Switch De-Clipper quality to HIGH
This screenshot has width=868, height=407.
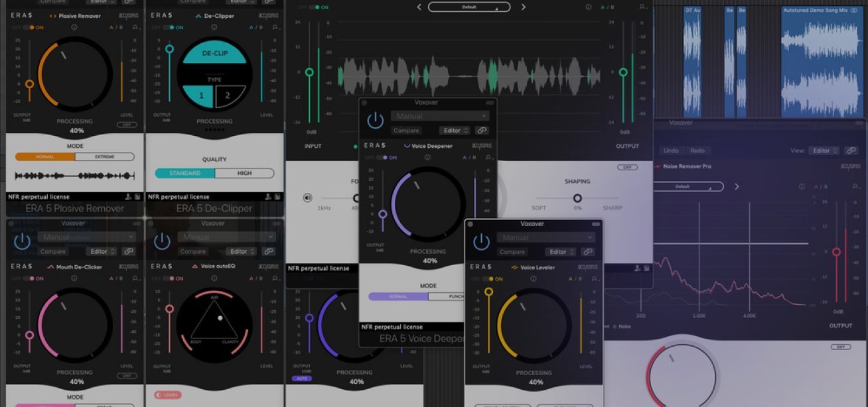(245, 173)
